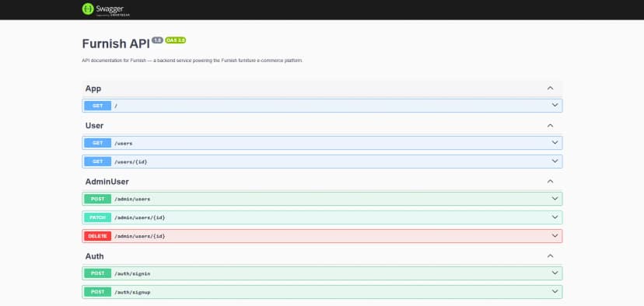Click /admin/users/{id} path in PATCH row
This screenshot has height=306, width=644.
(x=140, y=217)
